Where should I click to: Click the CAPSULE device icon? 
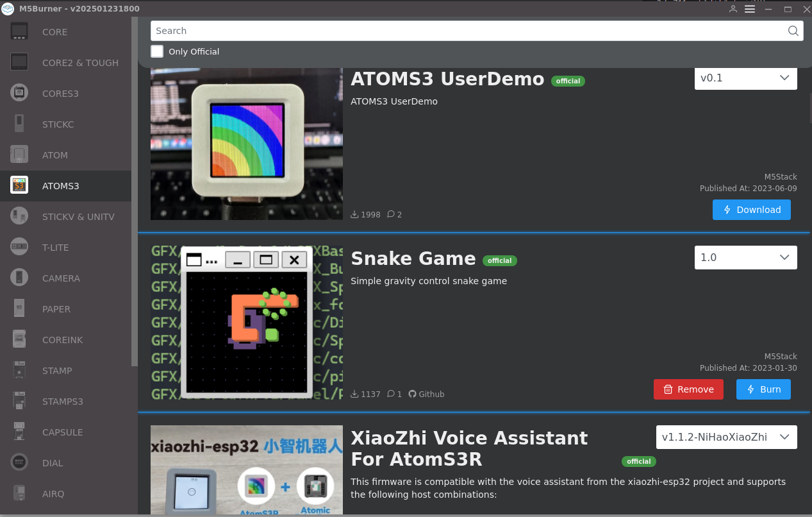(x=19, y=432)
